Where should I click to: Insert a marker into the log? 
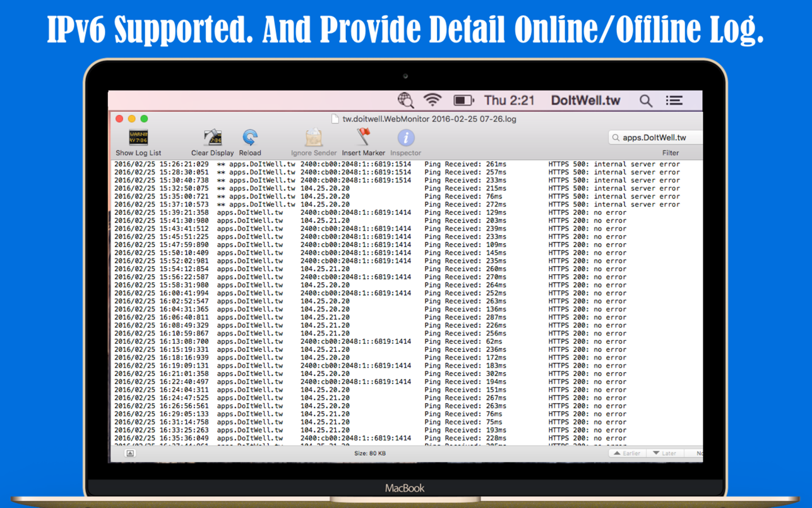(363, 138)
